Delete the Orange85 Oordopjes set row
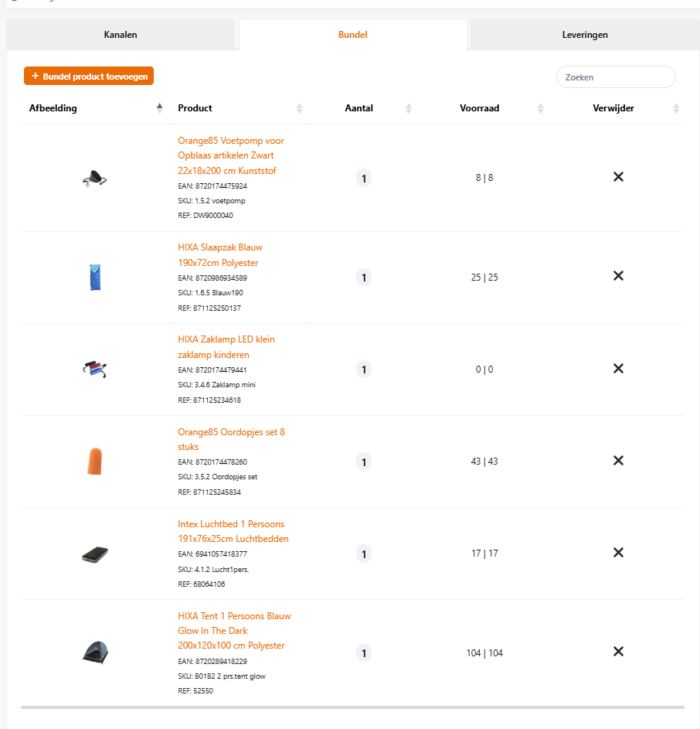The width and height of the screenshot is (700, 729). click(x=618, y=460)
